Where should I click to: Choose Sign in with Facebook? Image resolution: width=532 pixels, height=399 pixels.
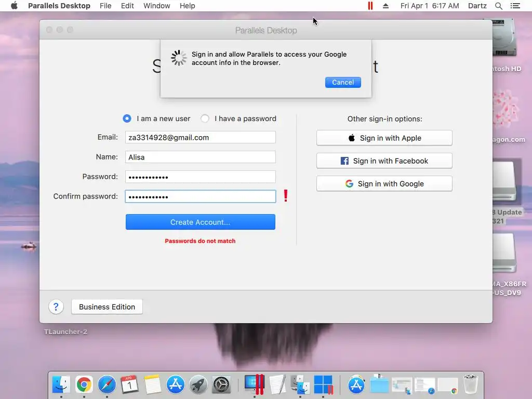(x=384, y=161)
